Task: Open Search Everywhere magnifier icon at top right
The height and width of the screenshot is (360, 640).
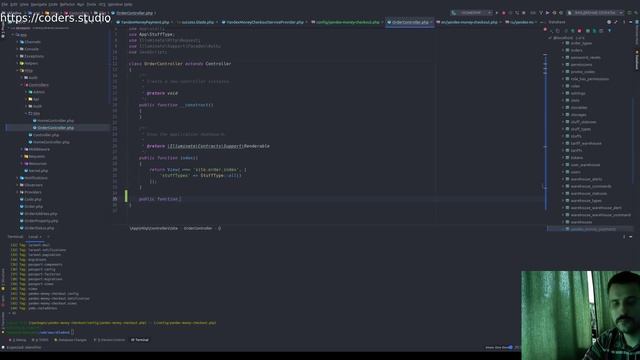Action: (x=636, y=13)
